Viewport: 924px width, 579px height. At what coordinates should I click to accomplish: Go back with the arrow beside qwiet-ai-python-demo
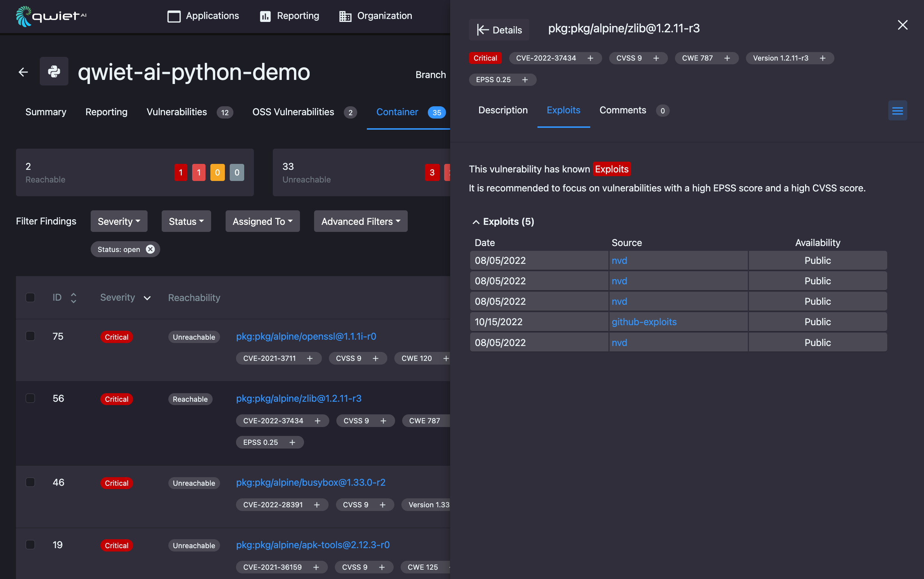23,72
